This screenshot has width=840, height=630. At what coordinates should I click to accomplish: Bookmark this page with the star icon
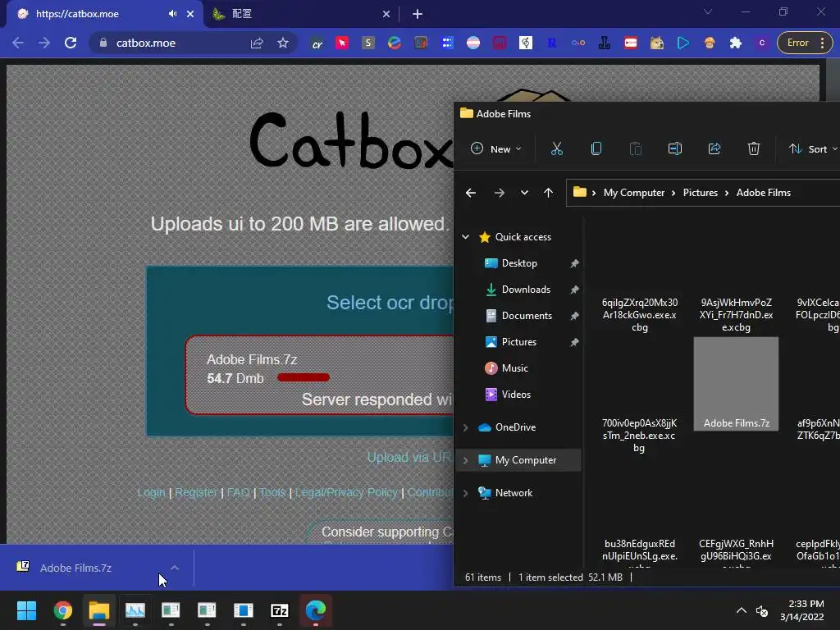(x=283, y=43)
